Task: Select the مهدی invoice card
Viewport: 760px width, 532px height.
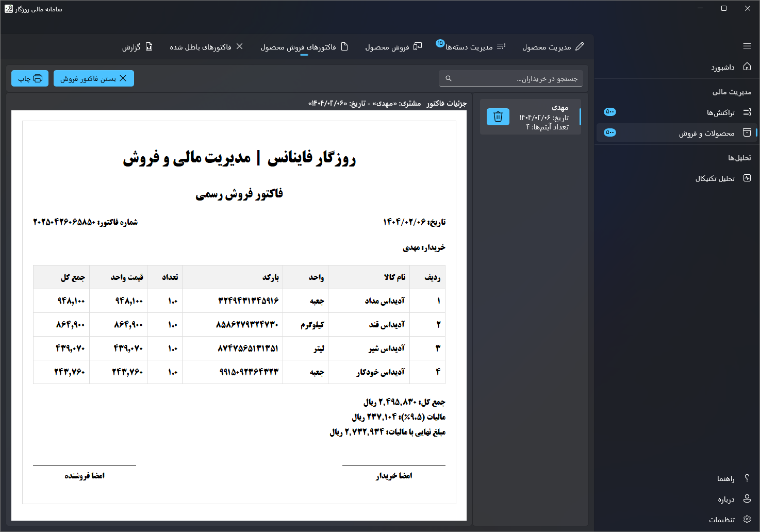Action: tap(531, 117)
